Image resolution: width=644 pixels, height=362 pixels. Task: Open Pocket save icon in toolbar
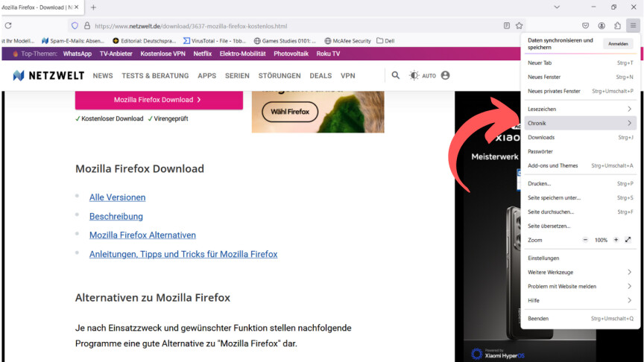585,25
